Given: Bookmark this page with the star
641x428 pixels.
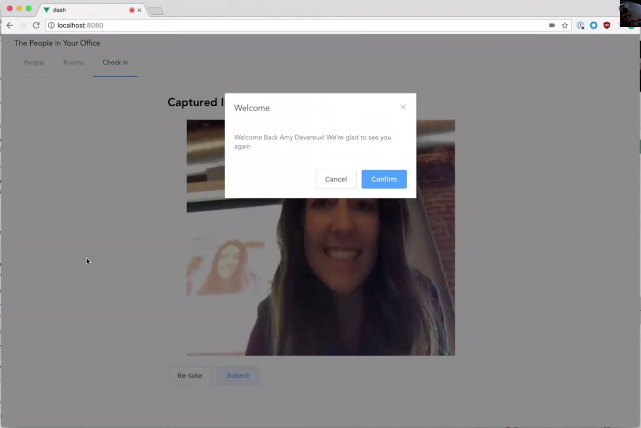Looking at the screenshot, I should (x=565, y=25).
